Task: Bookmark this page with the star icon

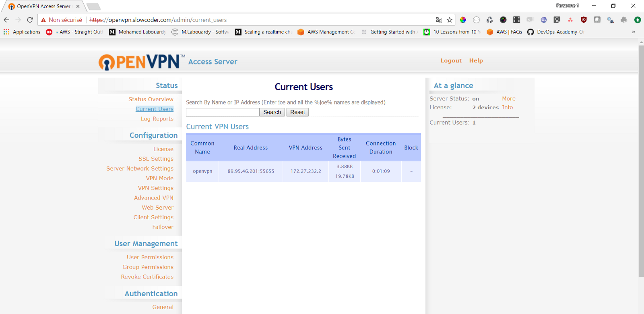Action: click(450, 20)
